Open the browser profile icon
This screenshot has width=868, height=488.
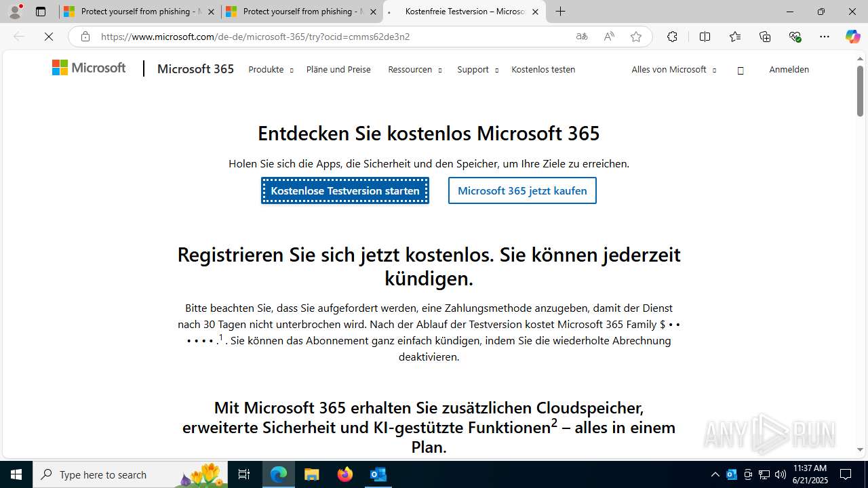(x=15, y=12)
